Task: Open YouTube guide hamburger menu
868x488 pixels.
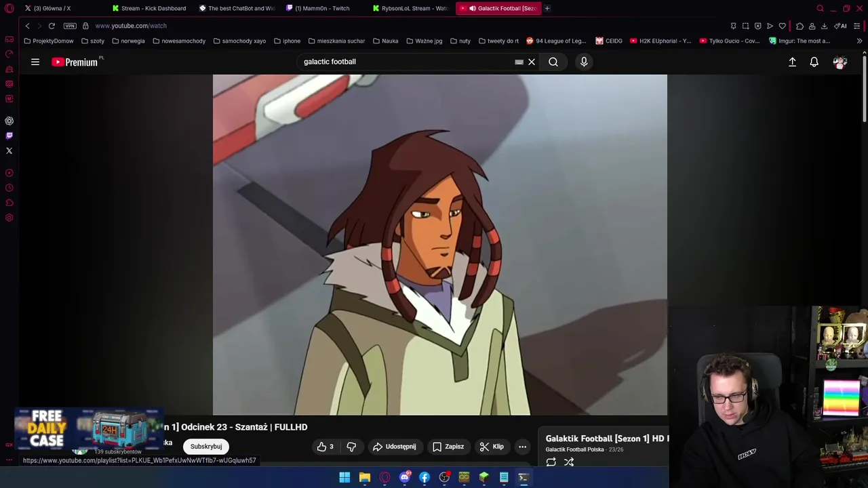Action: 35,62
